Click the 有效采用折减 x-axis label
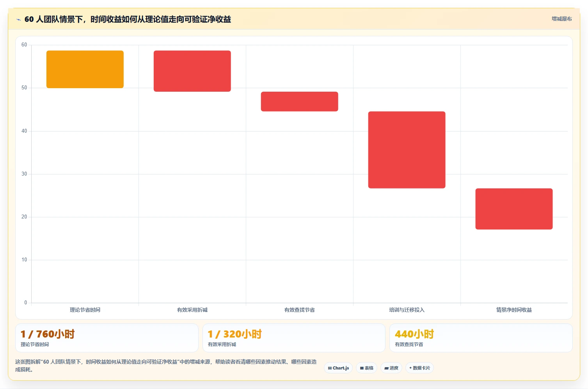 click(x=192, y=310)
